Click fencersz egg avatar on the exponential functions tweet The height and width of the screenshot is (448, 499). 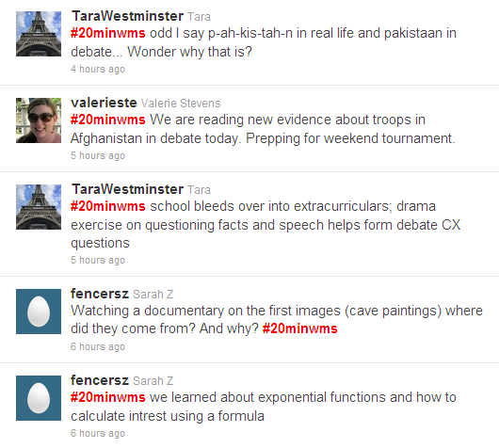tap(39, 398)
